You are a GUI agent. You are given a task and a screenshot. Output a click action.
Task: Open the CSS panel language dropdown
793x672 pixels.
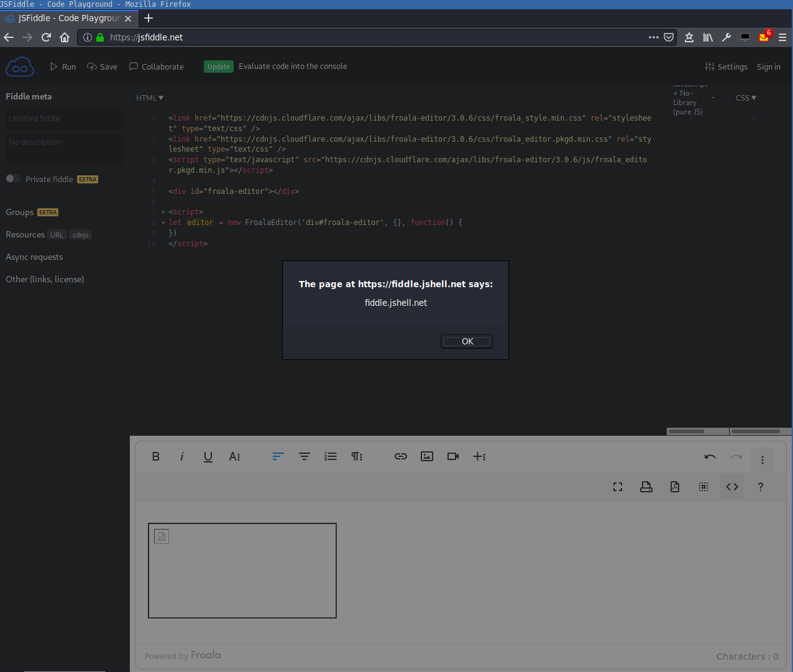745,98
